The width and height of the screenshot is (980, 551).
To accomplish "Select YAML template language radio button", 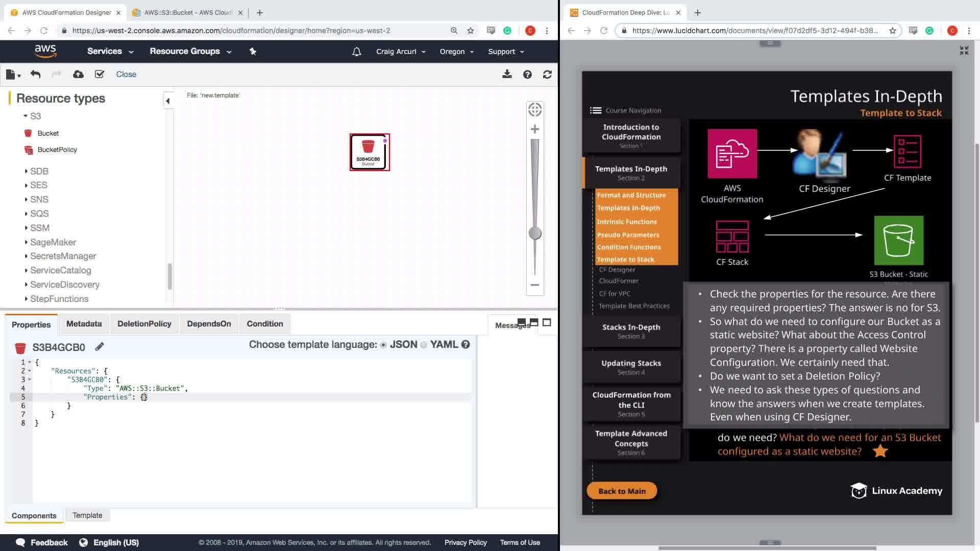I will coord(424,345).
